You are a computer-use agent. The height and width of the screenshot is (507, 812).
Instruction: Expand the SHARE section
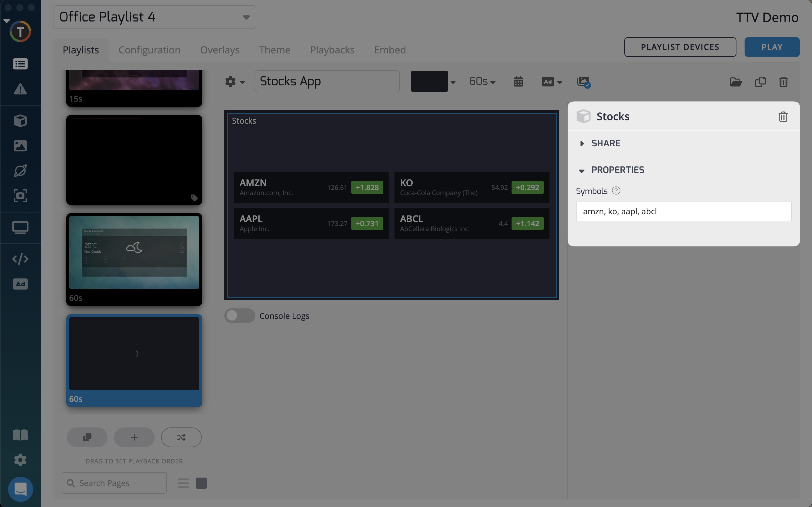pyautogui.click(x=606, y=143)
